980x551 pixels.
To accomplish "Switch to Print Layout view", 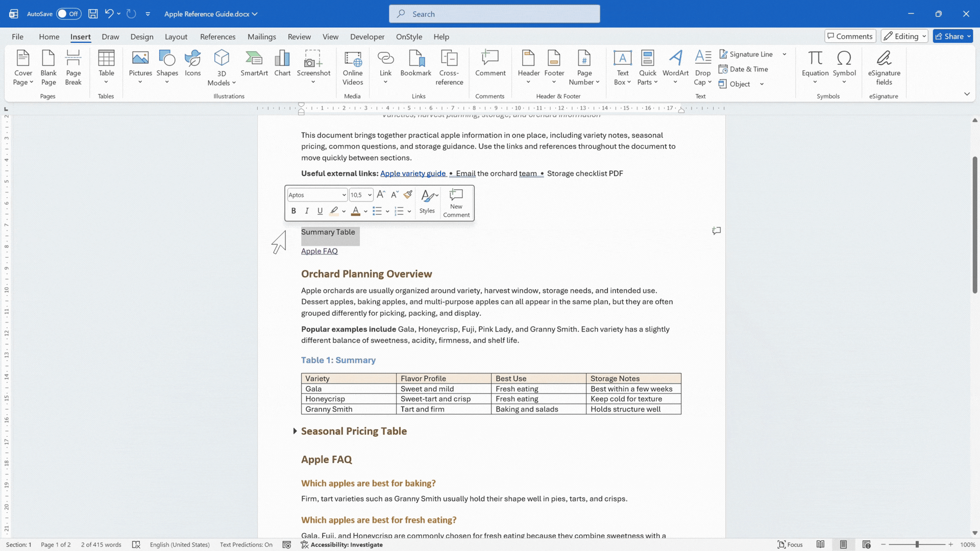I will [x=843, y=544].
